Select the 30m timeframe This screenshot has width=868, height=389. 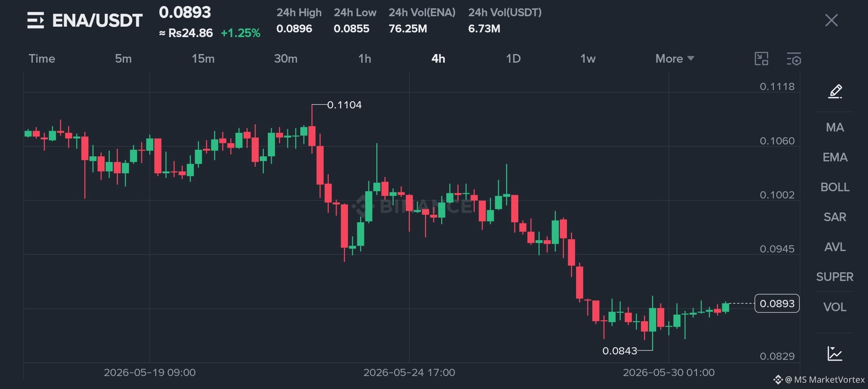tap(286, 59)
